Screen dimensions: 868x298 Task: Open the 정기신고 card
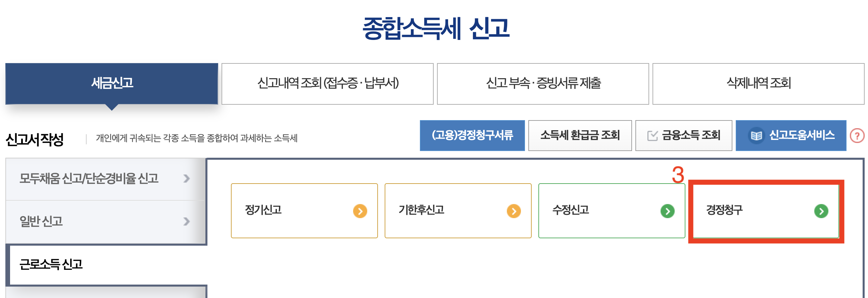[x=303, y=211]
